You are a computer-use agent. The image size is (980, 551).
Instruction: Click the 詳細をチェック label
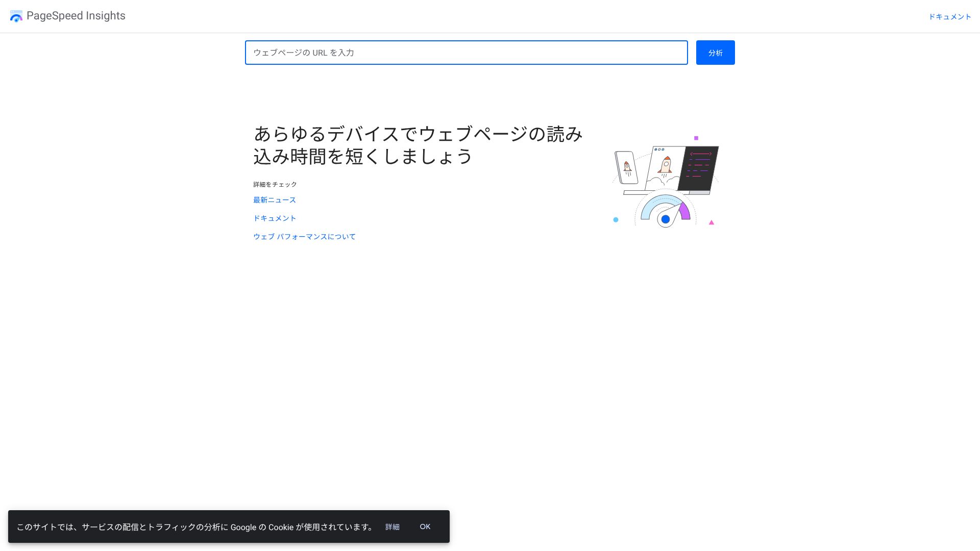point(275,184)
